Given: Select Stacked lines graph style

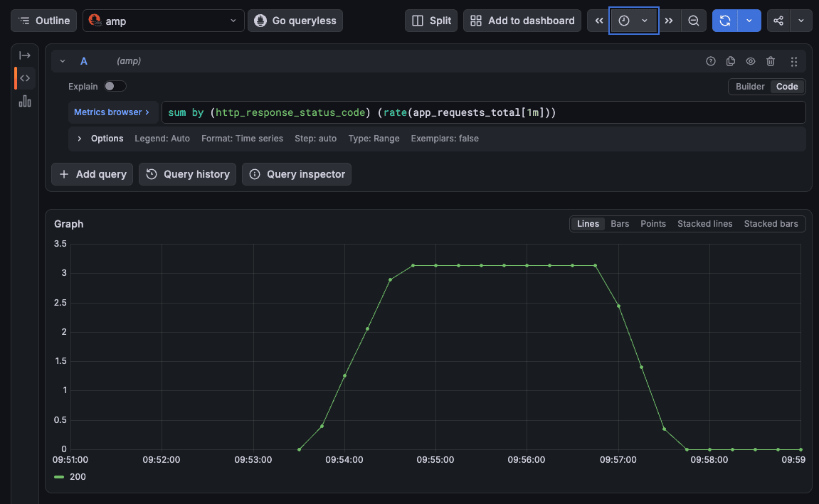Looking at the screenshot, I should click(x=704, y=224).
